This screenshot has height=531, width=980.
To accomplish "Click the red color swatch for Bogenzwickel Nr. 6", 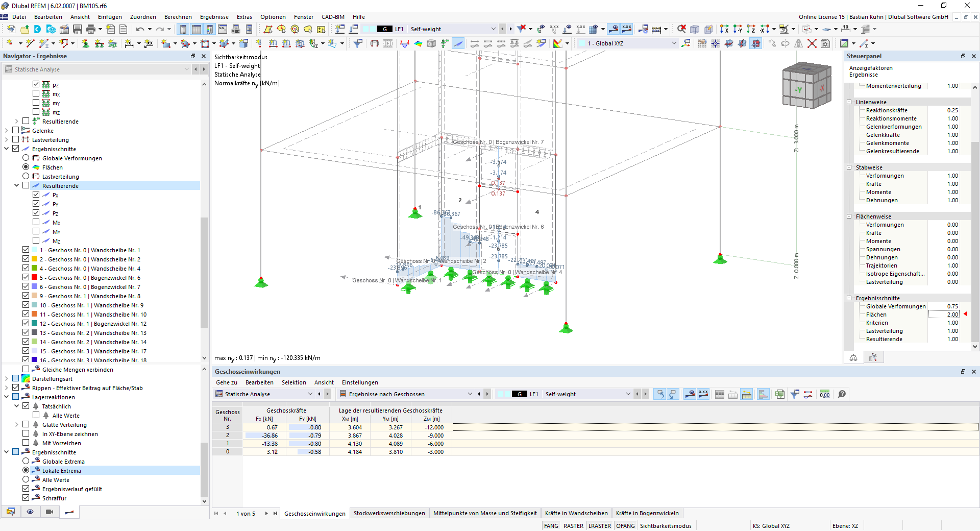I will coord(35,277).
